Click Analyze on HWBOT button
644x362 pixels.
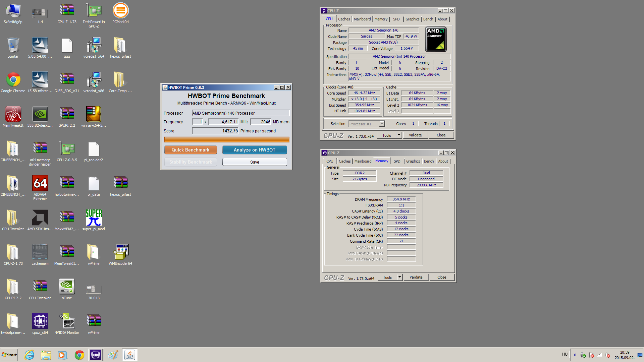point(255,150)
